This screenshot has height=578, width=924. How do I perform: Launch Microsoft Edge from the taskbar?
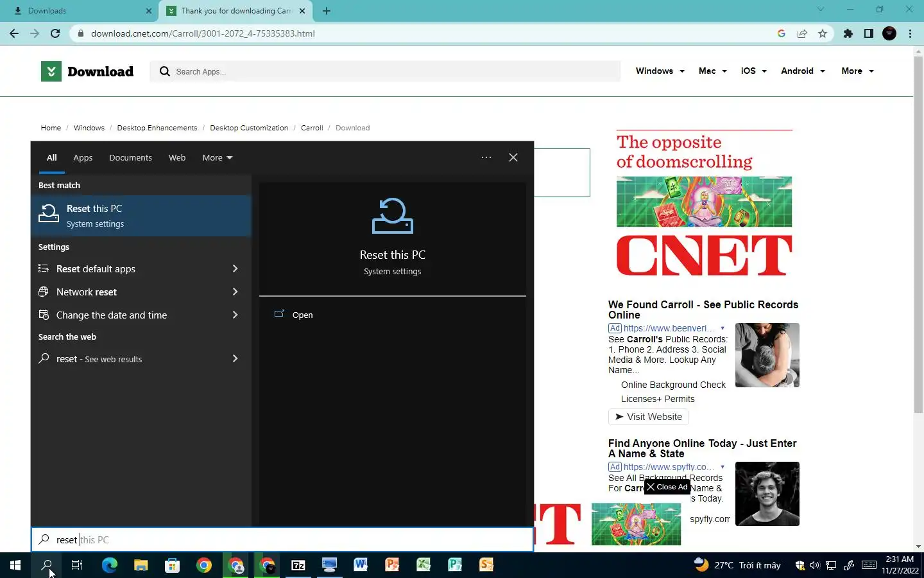coord(110,565)
